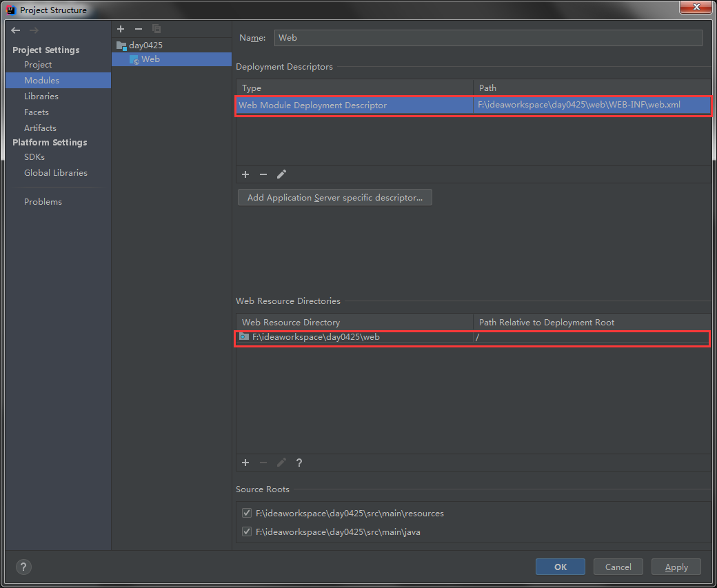717x588 pixels.
Task: Remove selected module with minus icon
Action: 139,29
